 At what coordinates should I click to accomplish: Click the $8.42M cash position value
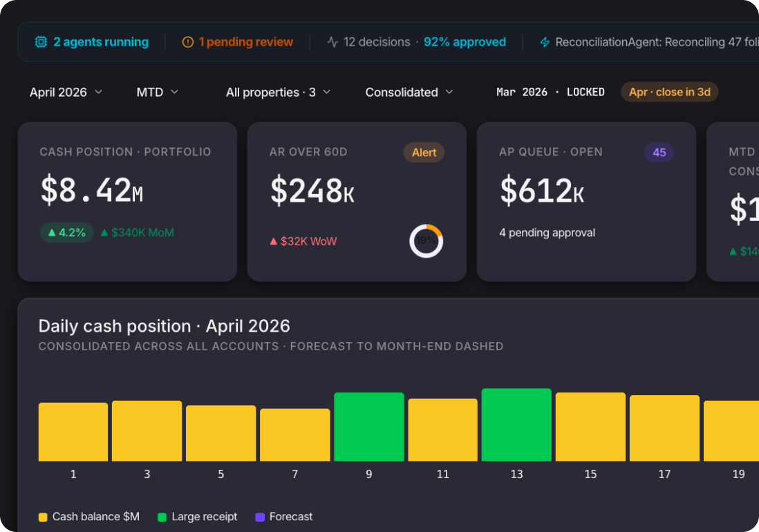(x=92, y=190)
